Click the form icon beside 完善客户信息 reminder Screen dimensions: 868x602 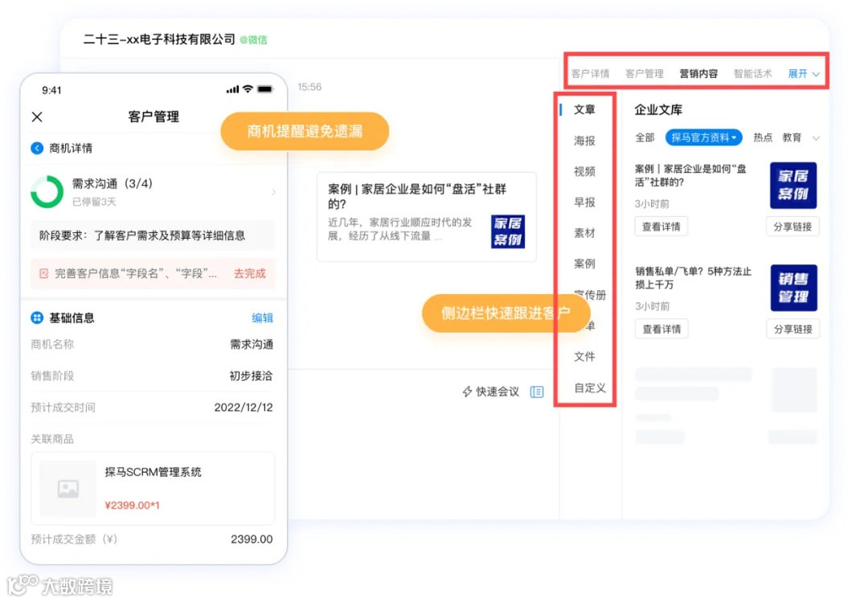[43, 273]
